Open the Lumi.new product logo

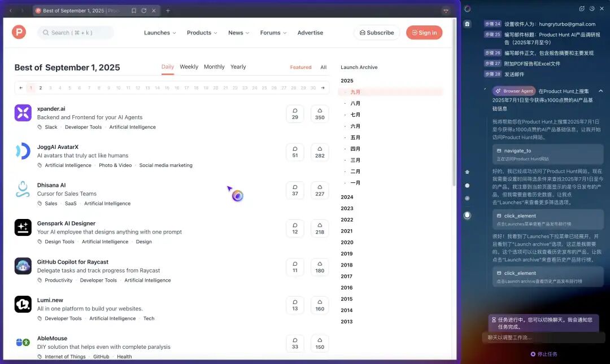point(23,304)
